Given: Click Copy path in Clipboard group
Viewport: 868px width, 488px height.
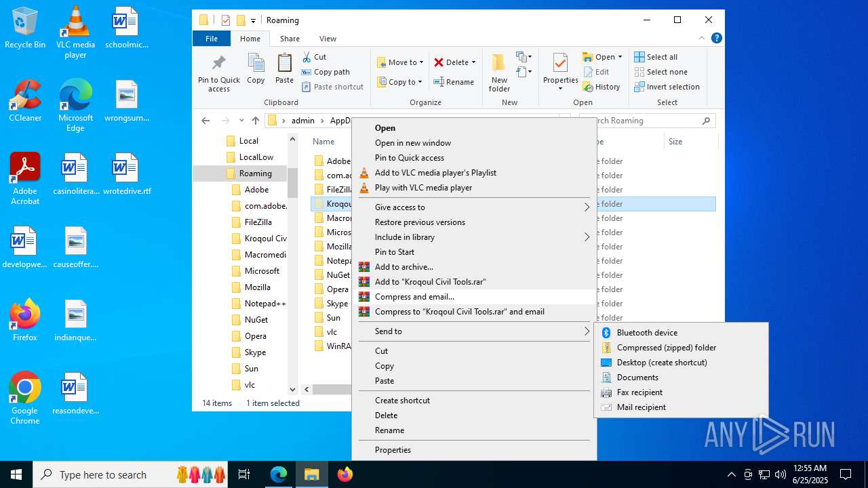Looking at the screenshot, I should tap(325, 72).
